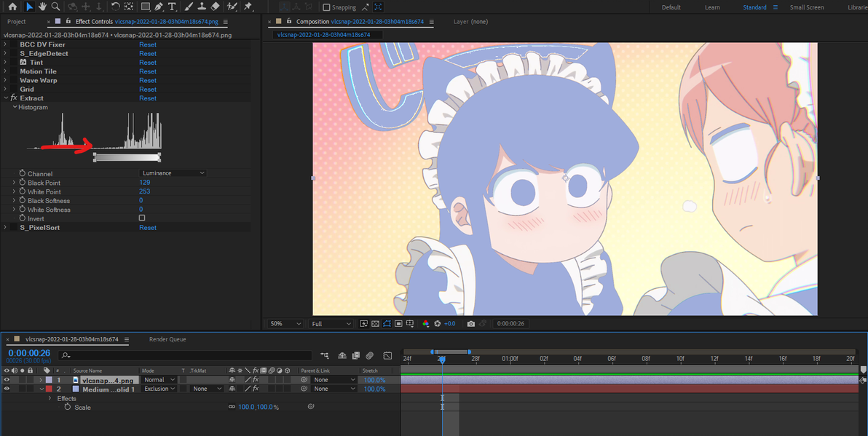The image size is (868, 436).
Task: Toggle Fast Previews icon
Action: (x=363, y=324)
